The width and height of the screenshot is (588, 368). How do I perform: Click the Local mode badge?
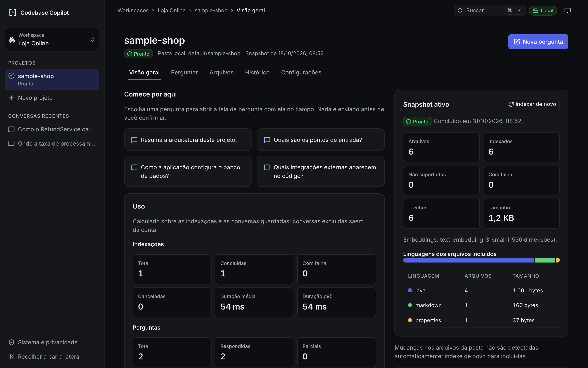click(542, 10)
